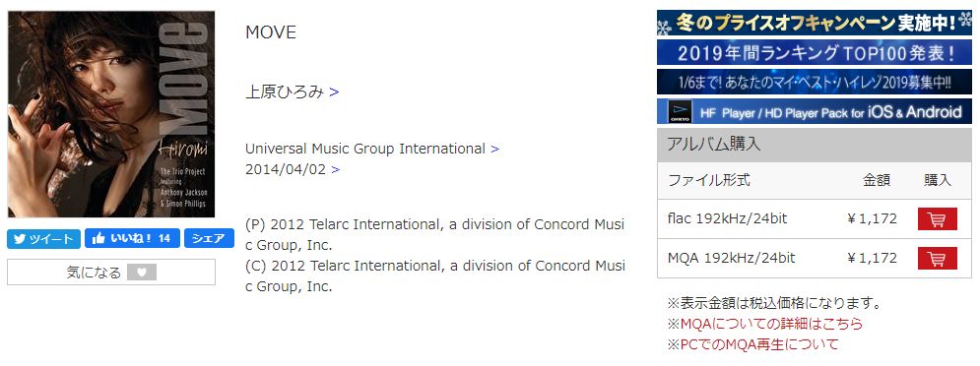Open artist page arrow next to 上原ひろみ

334,92
